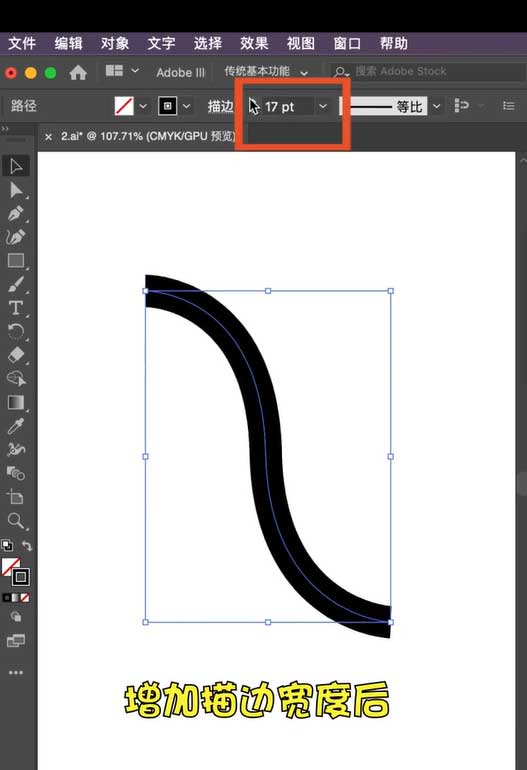This screenshot has height=770, width=527.
Task: Click the 描边 stroke label link
Action: point(220,106)
